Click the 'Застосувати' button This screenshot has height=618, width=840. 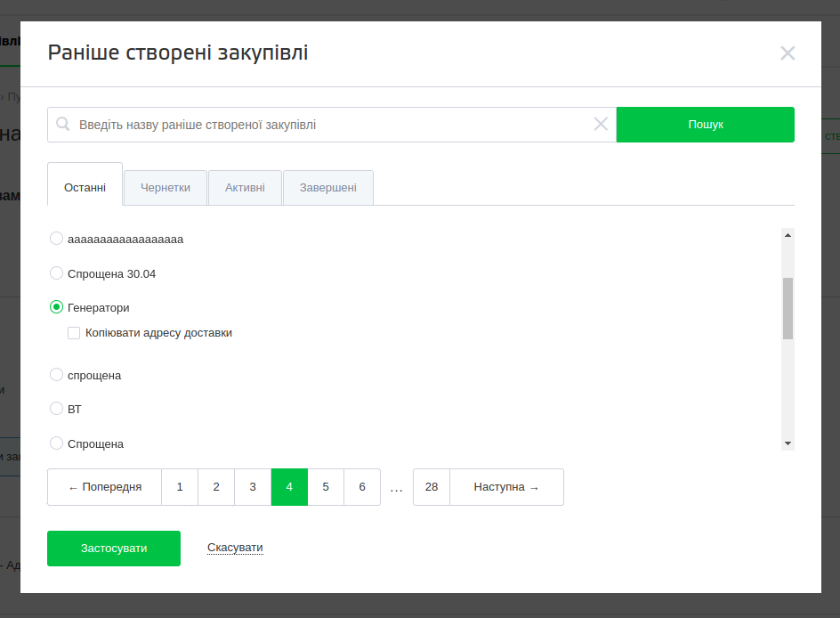[x=114, y=549]
